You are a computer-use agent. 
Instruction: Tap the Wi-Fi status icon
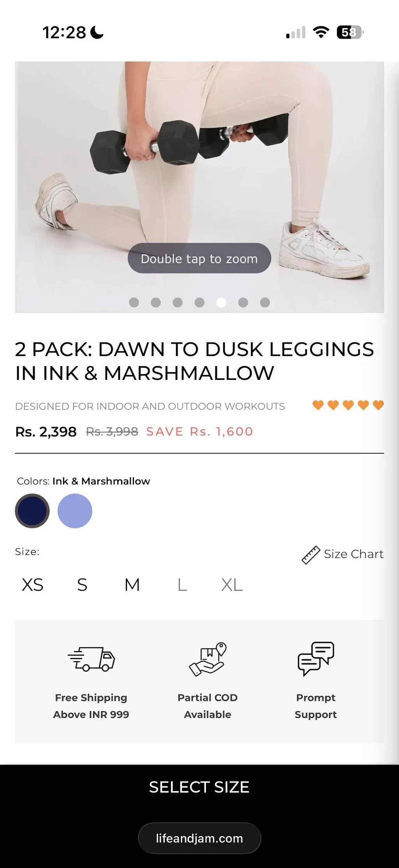coord(321,32)
